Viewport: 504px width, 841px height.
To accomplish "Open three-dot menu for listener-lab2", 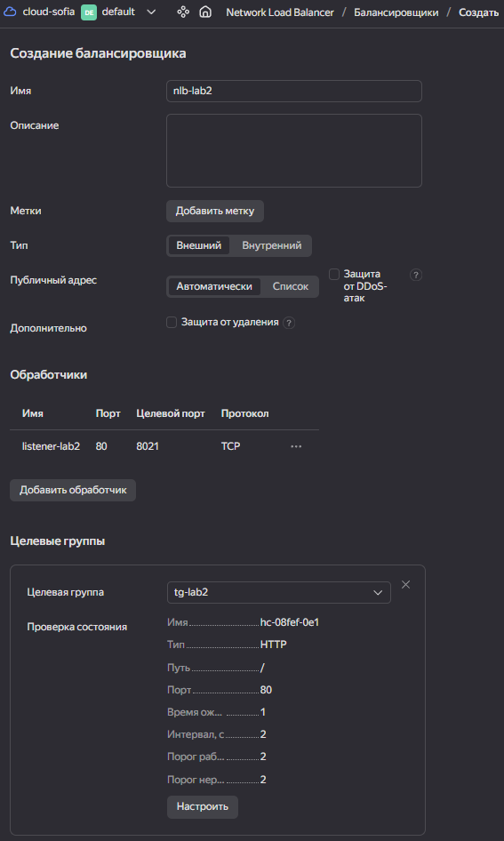I will (296, 446).
